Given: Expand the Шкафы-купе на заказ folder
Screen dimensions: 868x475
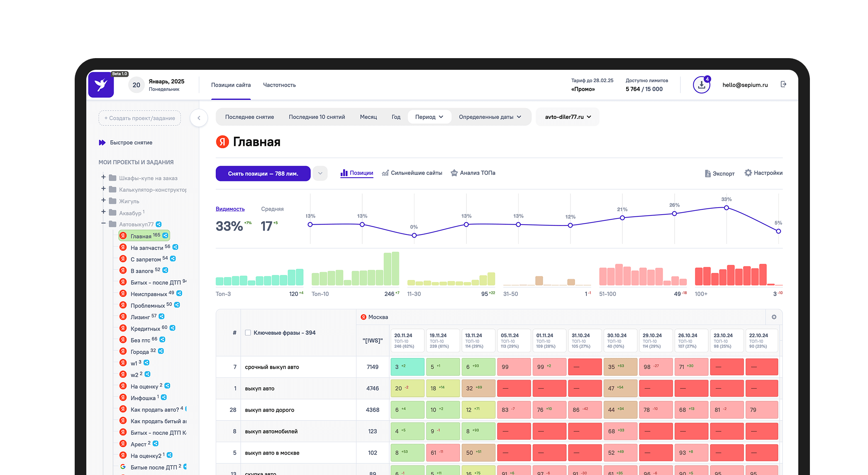Looking at the screenshot, I should click(x=103, y=177).
